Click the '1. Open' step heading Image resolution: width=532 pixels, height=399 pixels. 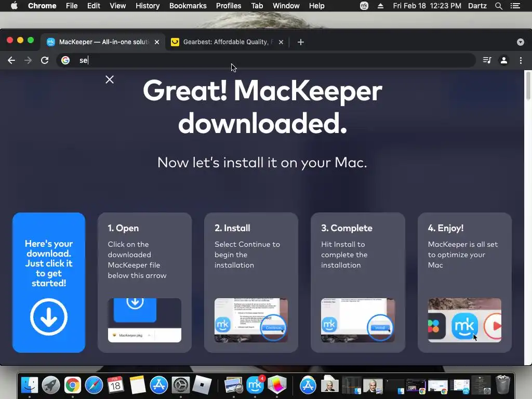(123, 228)
